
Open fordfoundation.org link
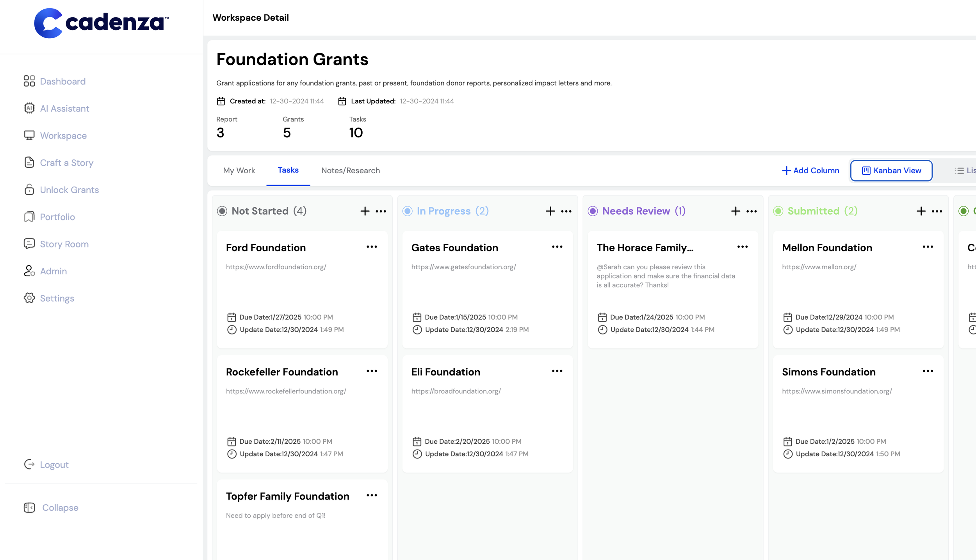click(x=276, y=267)
